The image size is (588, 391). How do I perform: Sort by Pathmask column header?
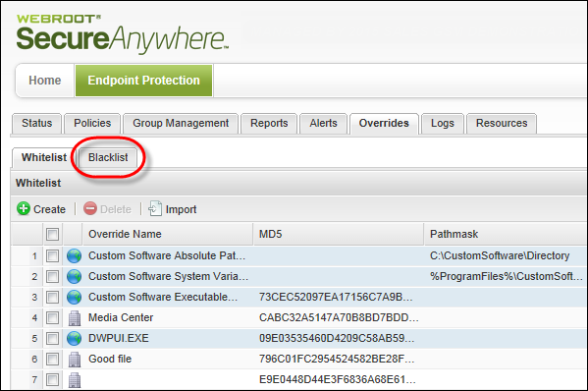(x=506, y=234)
